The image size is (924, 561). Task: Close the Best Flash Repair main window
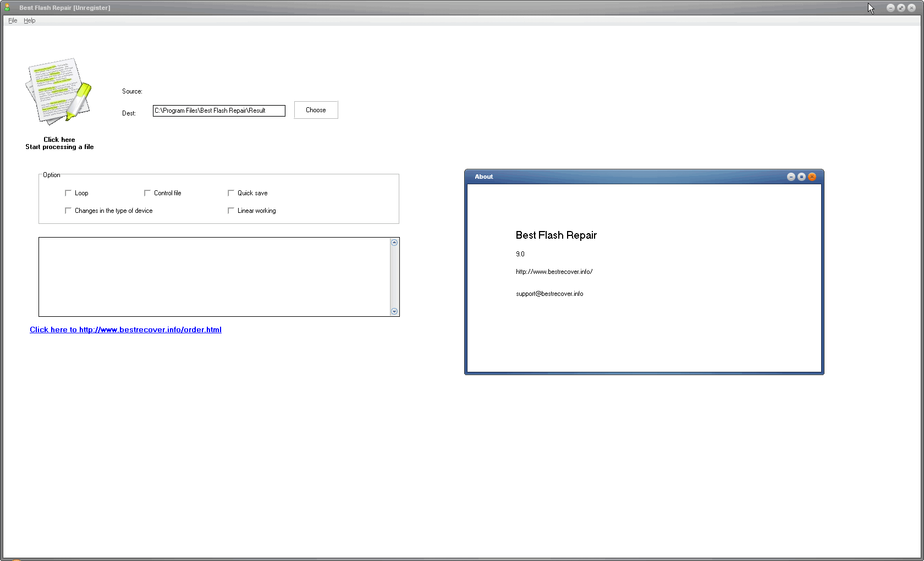911,8
